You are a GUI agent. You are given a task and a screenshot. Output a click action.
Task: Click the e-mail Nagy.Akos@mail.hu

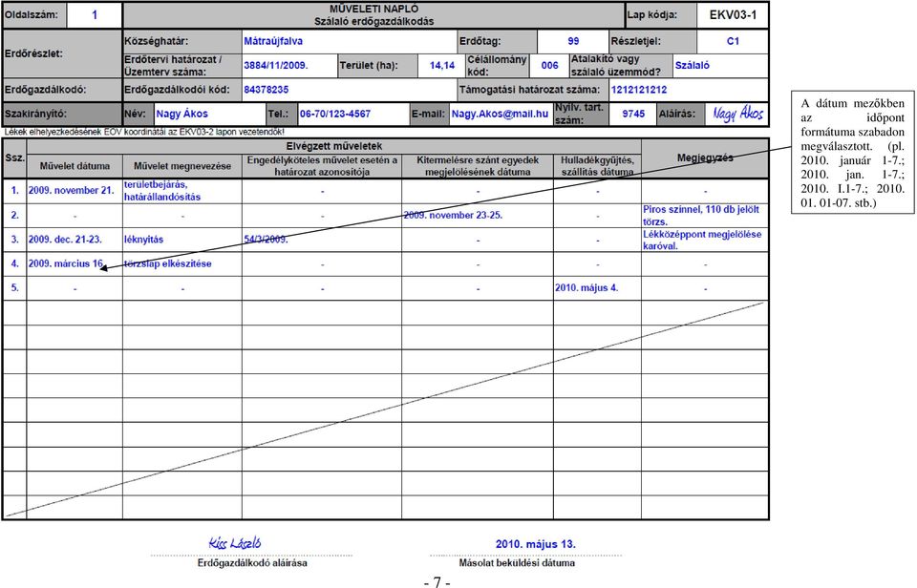(x=500, y=114)
